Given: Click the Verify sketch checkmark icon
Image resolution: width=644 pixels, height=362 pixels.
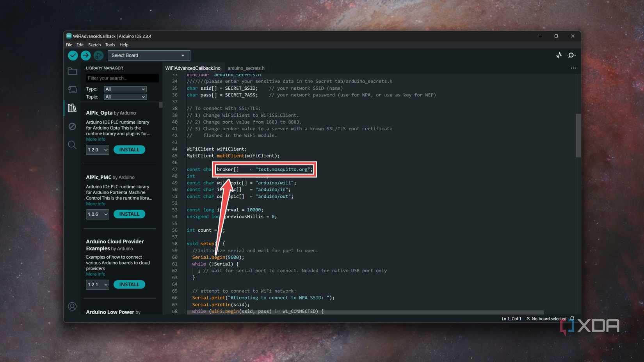Looking at the screenshot, I should click(x=73, y=55).
